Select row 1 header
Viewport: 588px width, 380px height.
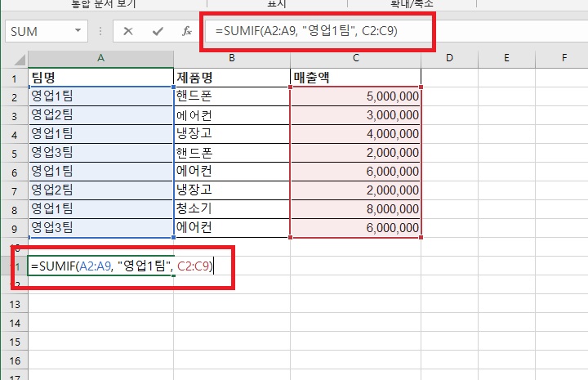coord(14,78)
